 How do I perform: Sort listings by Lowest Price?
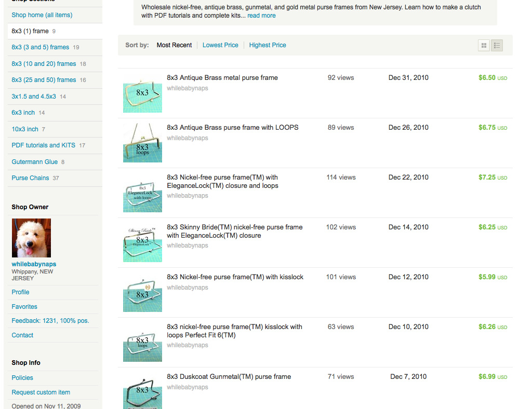click(220, 45)
